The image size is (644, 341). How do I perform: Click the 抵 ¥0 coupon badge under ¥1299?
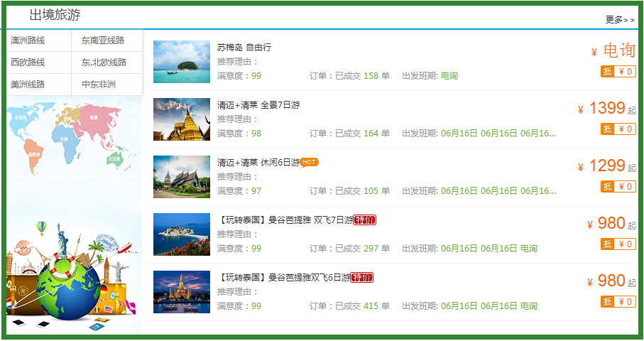pyautogui.click(x=618, y=186)
